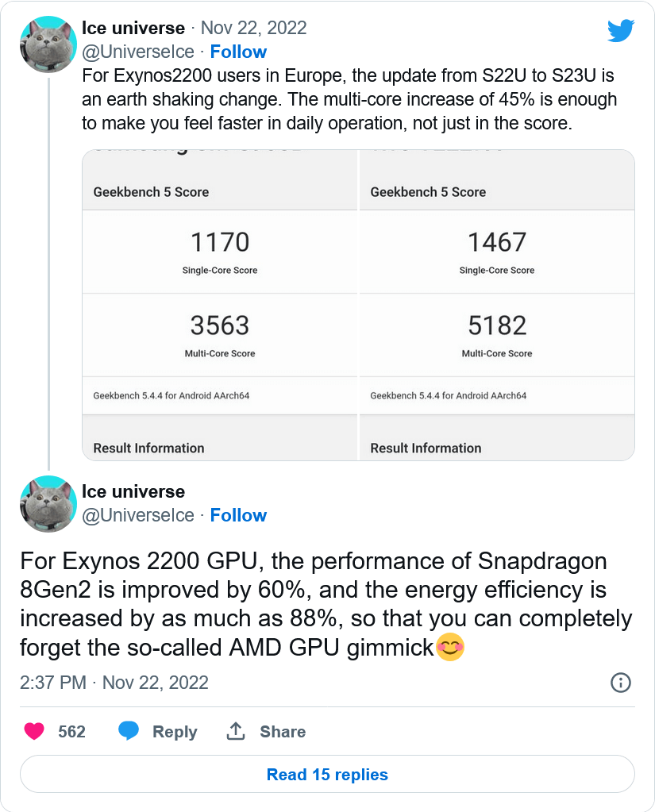Image resolution: width=655 pixels, height=812 pixels.
Task: Click the top Ice universe cat avatar
Action: [x=48, y=45]
